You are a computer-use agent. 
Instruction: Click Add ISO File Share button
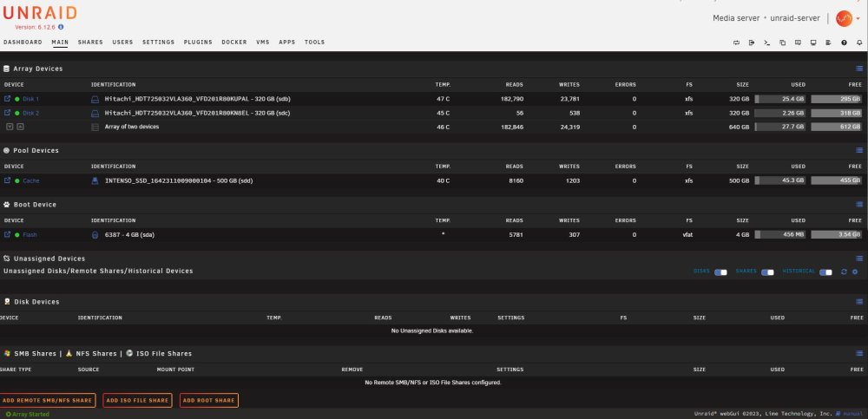coord(137,400)
